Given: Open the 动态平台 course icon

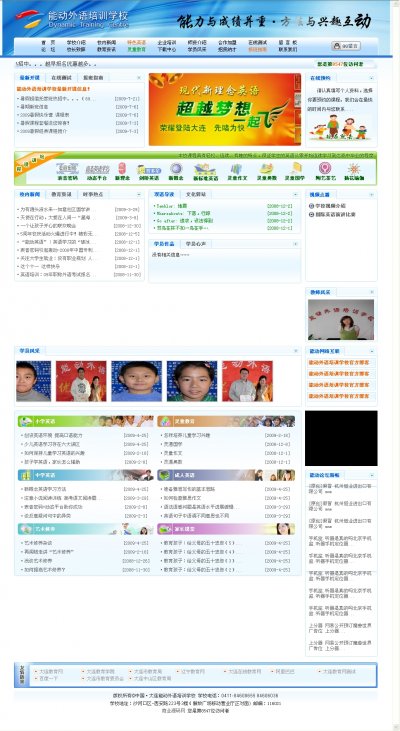Looking at the screenshot, I should (x=97, y=168).
